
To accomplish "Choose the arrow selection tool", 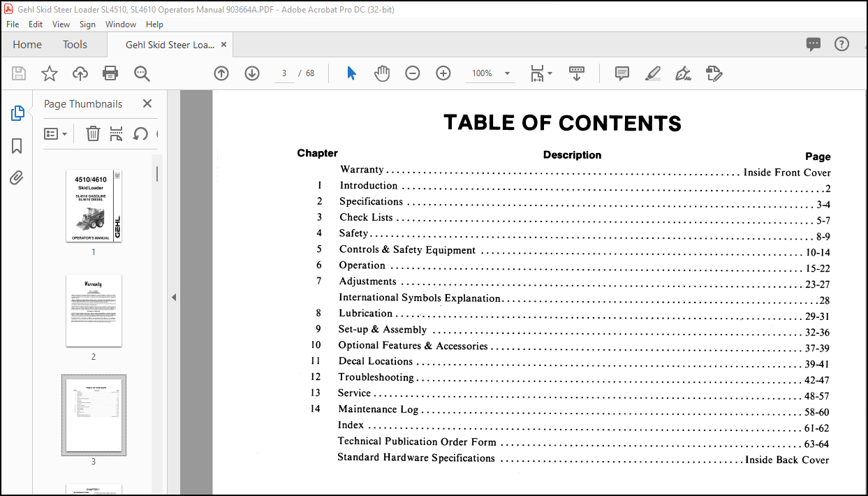I will [351, 73].
